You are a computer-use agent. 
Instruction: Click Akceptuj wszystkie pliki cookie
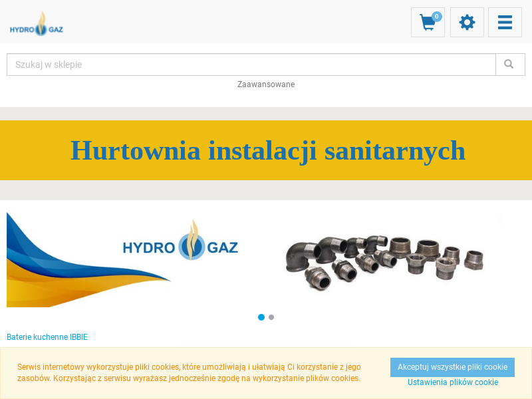452,367
